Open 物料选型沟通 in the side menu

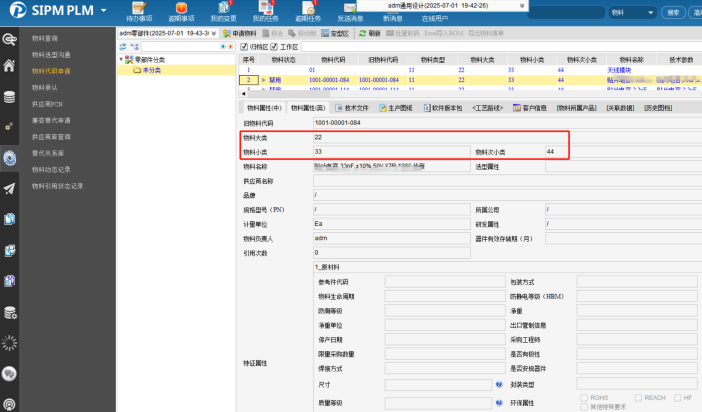click(51, 55)
